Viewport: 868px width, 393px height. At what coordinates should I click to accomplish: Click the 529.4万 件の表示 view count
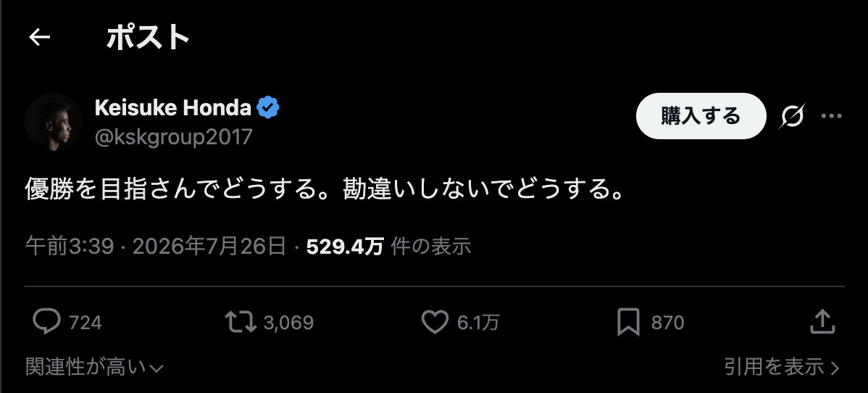coord(388,247)
